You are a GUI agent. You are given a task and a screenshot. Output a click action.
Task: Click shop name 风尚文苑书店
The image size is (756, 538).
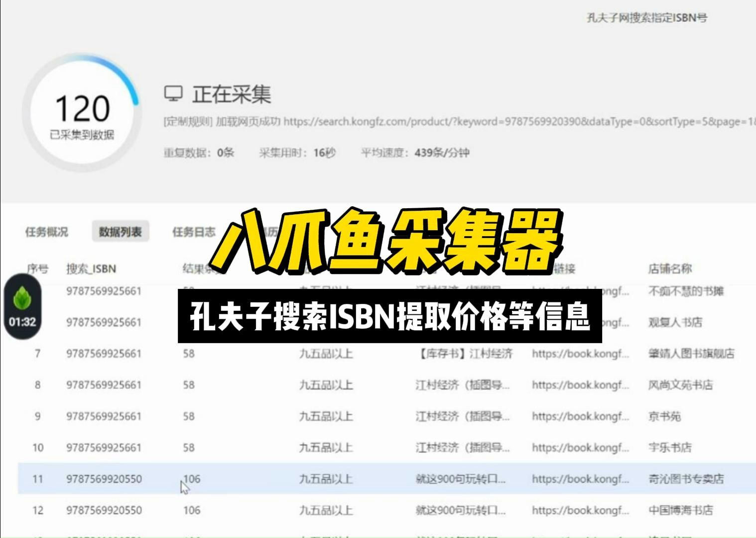point(680,385)
